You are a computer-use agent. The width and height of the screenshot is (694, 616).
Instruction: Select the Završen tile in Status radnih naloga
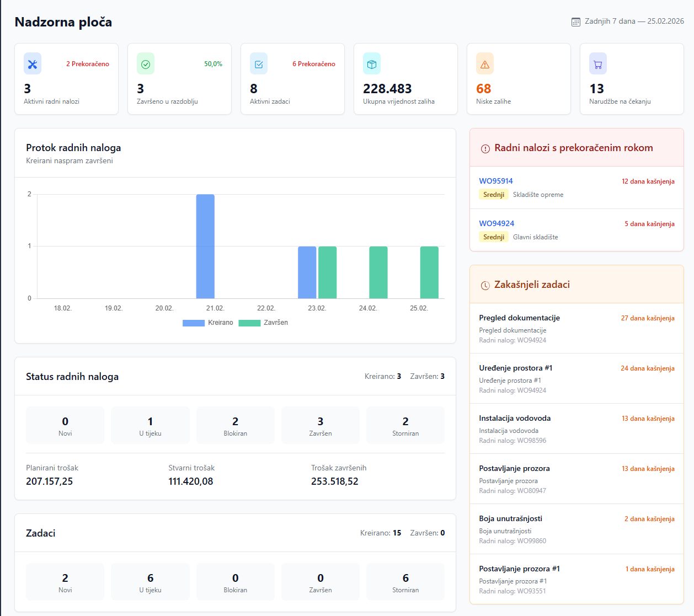click(321, 425)
